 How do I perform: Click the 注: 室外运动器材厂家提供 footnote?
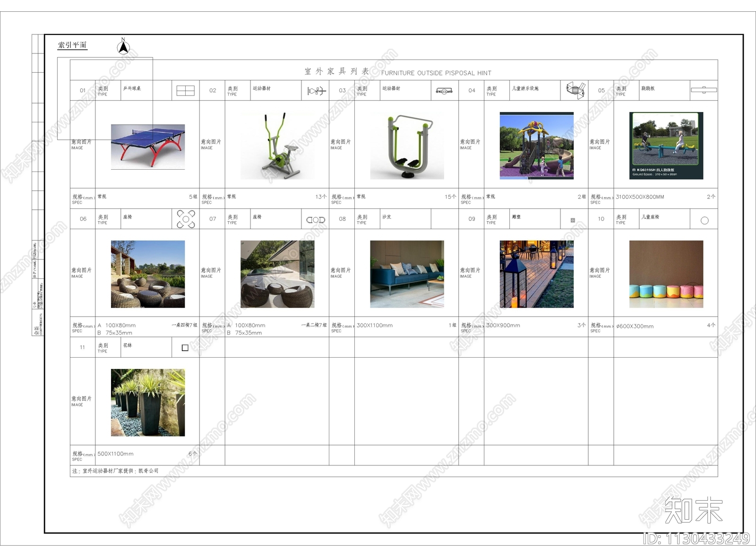[x=115, y=471]
